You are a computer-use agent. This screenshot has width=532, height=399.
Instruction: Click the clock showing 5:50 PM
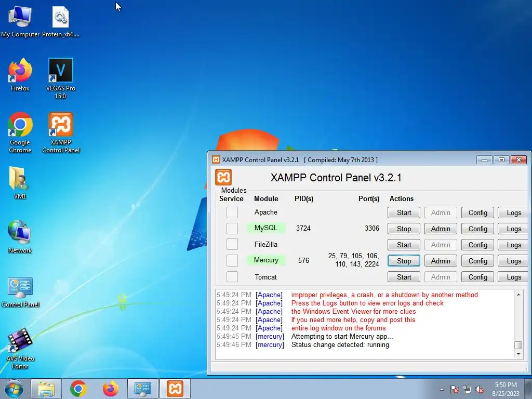click(x=506, y=385)
